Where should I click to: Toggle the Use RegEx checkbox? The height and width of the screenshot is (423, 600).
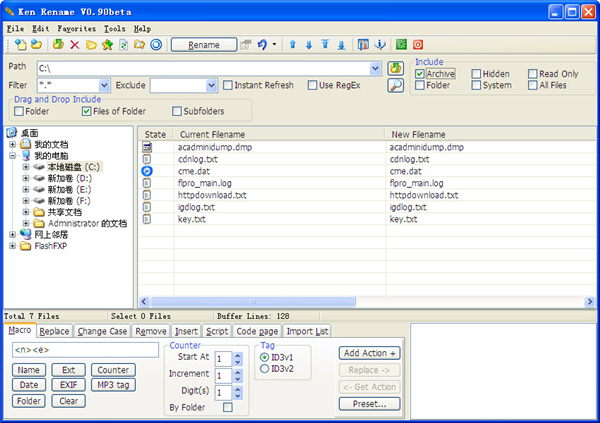coord(311,85)
